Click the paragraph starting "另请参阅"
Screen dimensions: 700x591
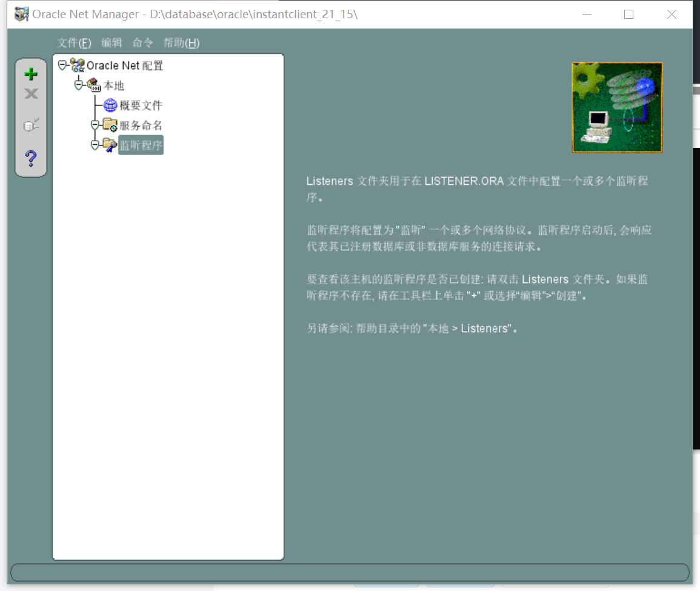(413, 329)
